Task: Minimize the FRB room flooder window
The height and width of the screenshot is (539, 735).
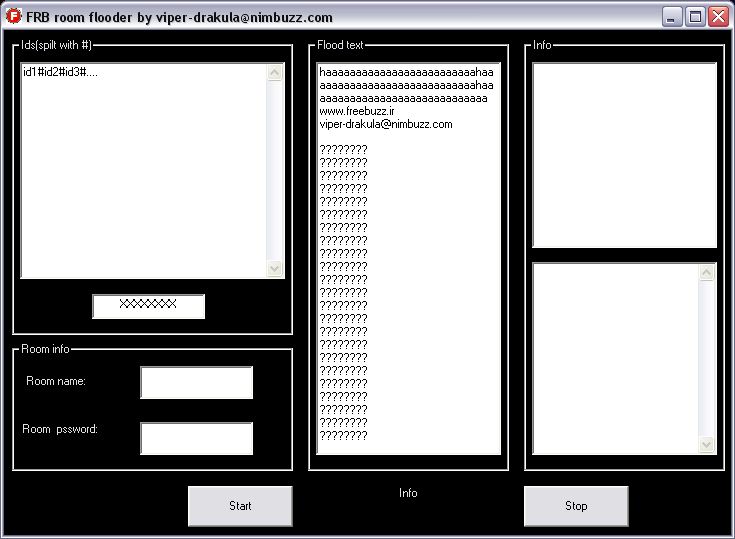Action: [672, 17]
